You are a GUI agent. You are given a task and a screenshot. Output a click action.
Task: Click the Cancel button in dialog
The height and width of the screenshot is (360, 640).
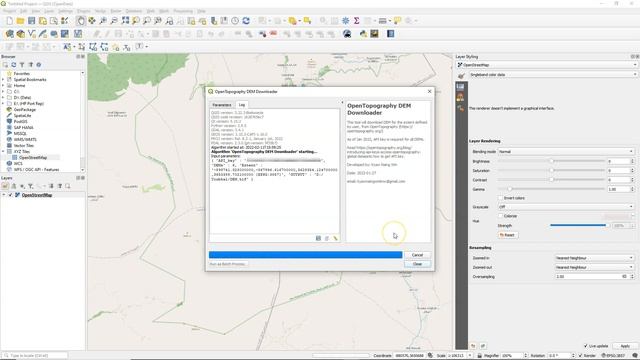[417, 255]
